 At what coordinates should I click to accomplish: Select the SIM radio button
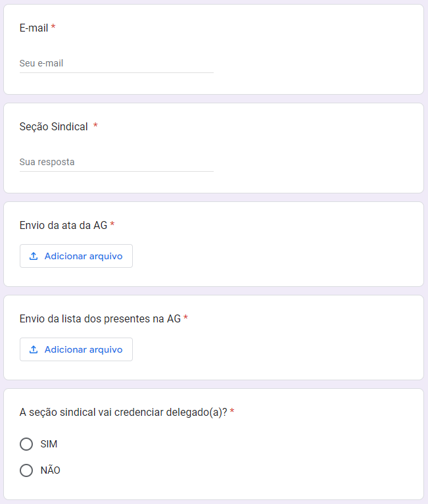[x=26, y=444]
